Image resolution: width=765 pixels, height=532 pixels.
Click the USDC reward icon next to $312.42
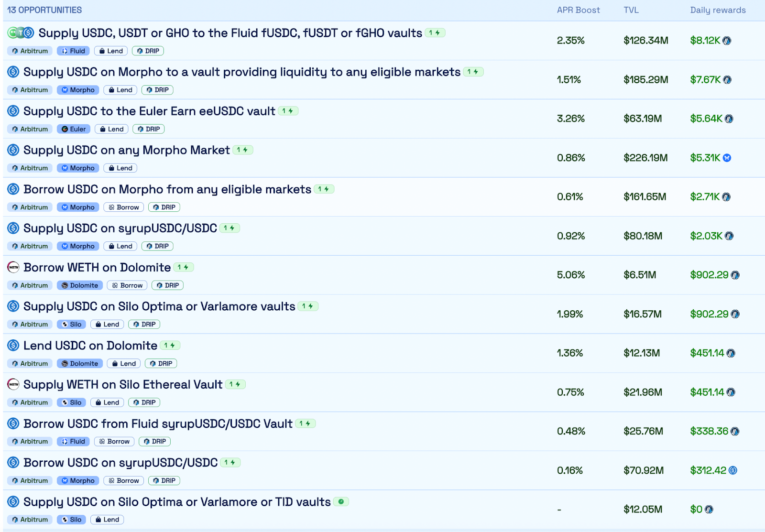coord(733,470)
